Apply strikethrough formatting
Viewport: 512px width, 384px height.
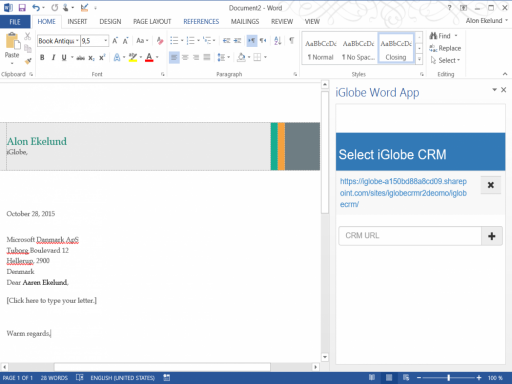coord(80,58)
